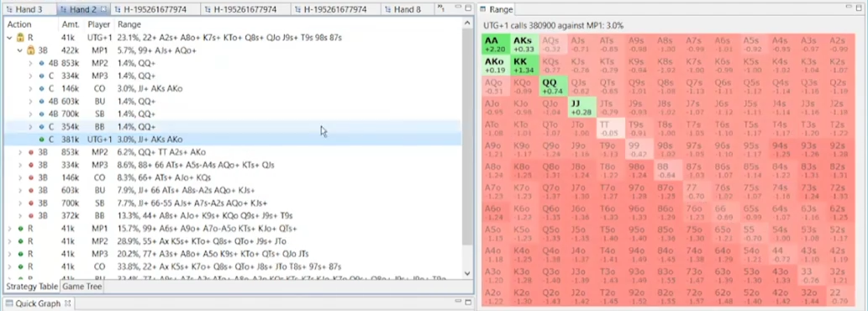Expand the CO raise 41k row

pyautogui.click(x=10, y=266)
